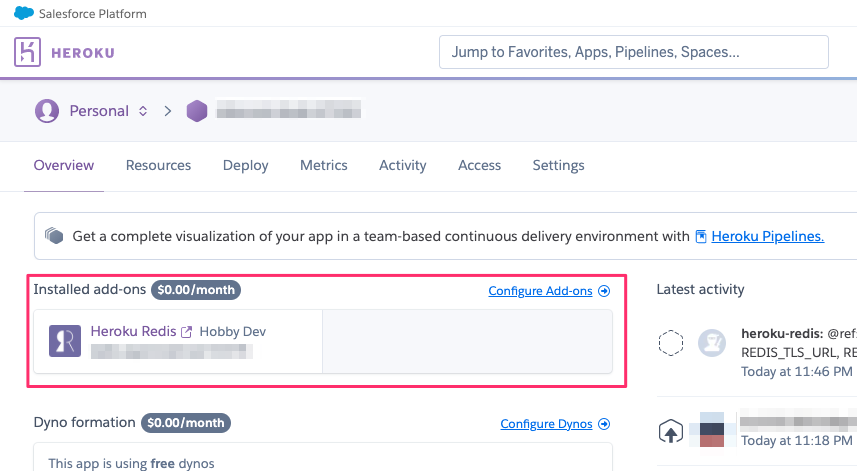Follow the Heroku Pipelines link
Screen dimensions: 857x471
(x=767, y=236)
